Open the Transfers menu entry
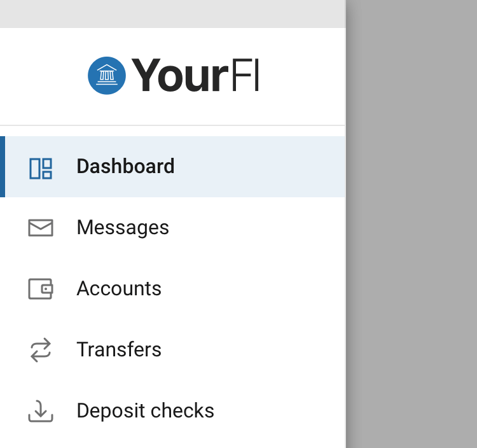Image resolution: width=477 pixels, height=448 pixels. (x=119, y=350)
